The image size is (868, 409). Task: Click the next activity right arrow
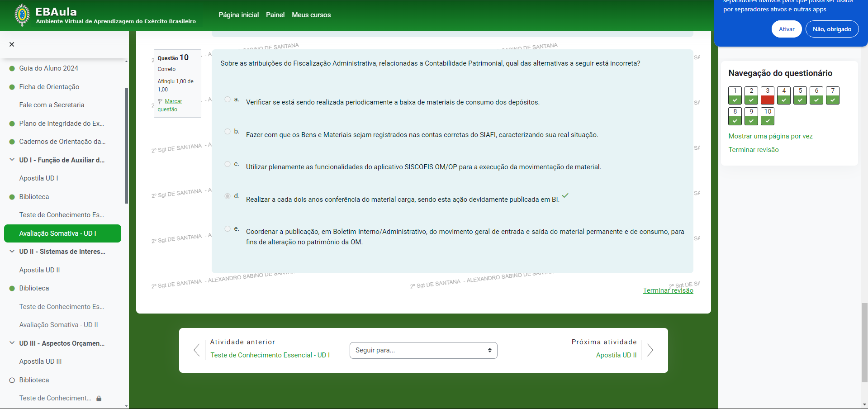[x=650, y=350]
